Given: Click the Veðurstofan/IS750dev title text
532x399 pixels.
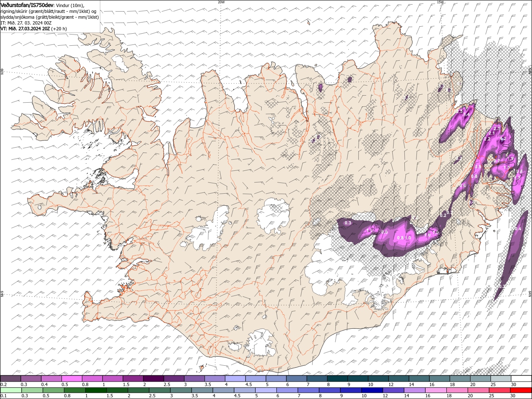Looking at the screenshot, I should 27,5.
